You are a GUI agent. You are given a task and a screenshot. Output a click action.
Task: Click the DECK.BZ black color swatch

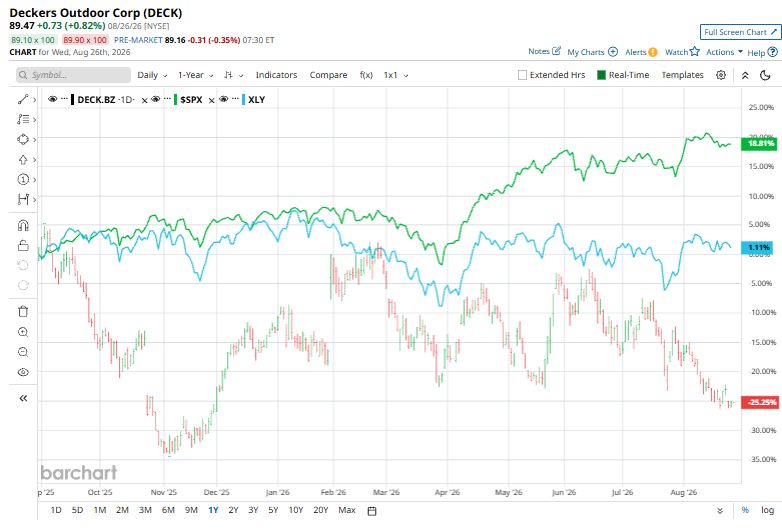pyautogui.click(x=73, y=99)
